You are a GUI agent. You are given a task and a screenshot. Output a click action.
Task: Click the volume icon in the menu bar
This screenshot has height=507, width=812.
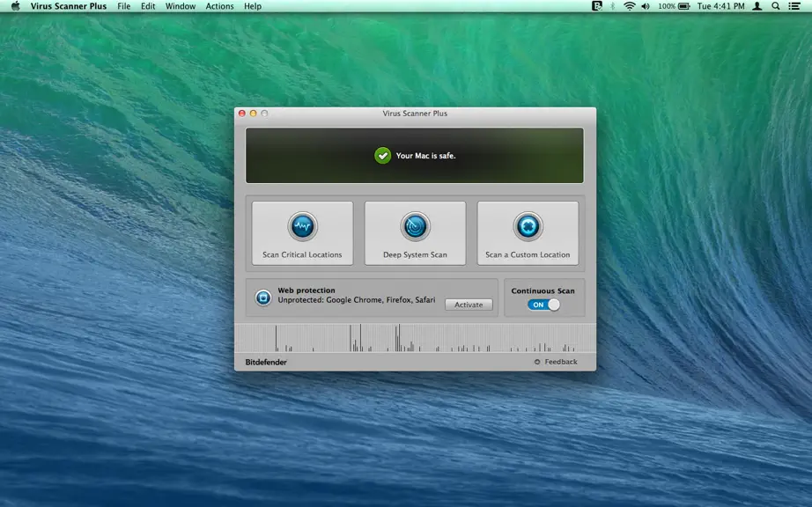click(x=646, y=6)
